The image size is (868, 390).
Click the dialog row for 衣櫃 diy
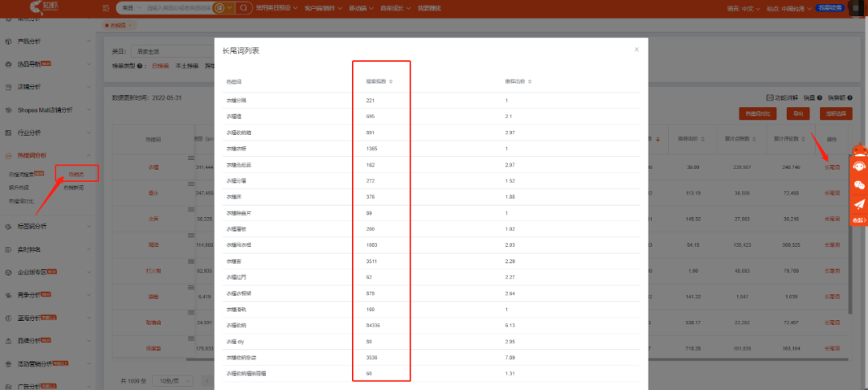[431, 341]
